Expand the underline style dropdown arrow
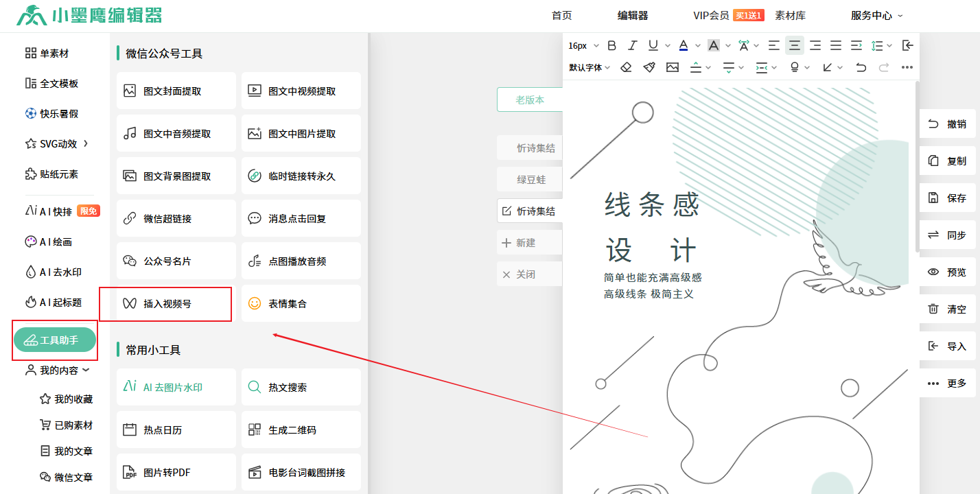The width and height of the screenshot is (980, 494). point(668,46)
